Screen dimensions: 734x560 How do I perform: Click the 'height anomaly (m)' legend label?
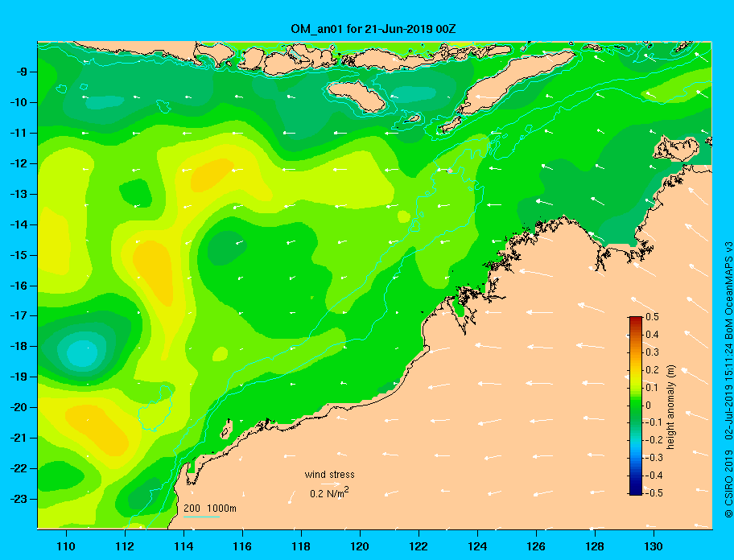pyautogui.click(x=670, y=407)
